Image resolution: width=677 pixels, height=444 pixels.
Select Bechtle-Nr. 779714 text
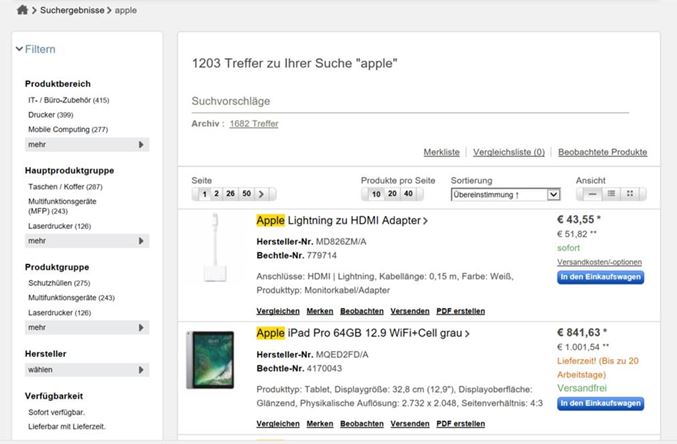coord(297,256)
